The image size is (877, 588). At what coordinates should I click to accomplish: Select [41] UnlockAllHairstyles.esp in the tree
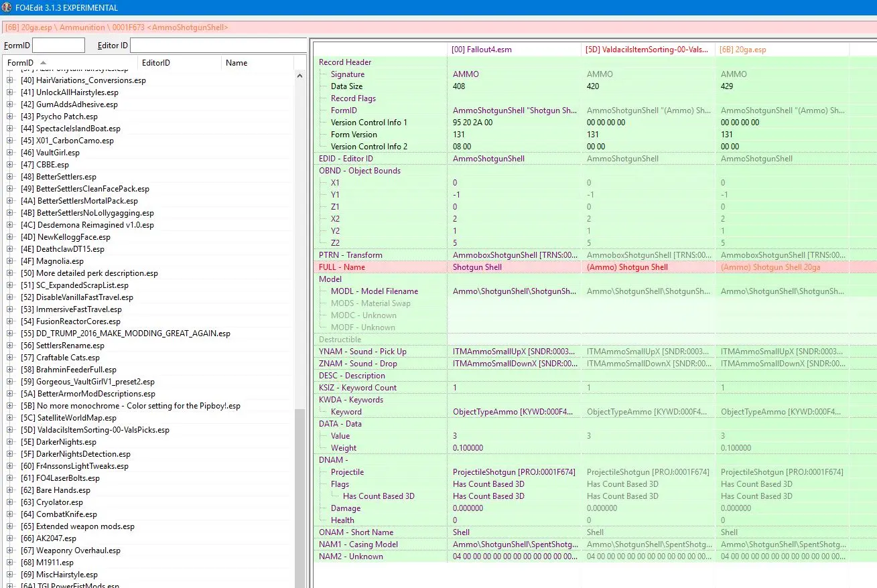(70, 92)
